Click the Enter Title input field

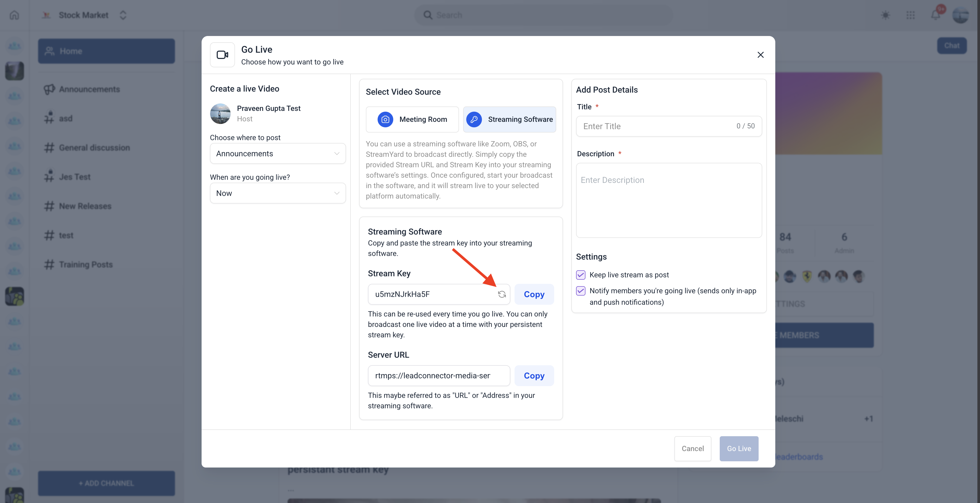[x=656, y=126]
